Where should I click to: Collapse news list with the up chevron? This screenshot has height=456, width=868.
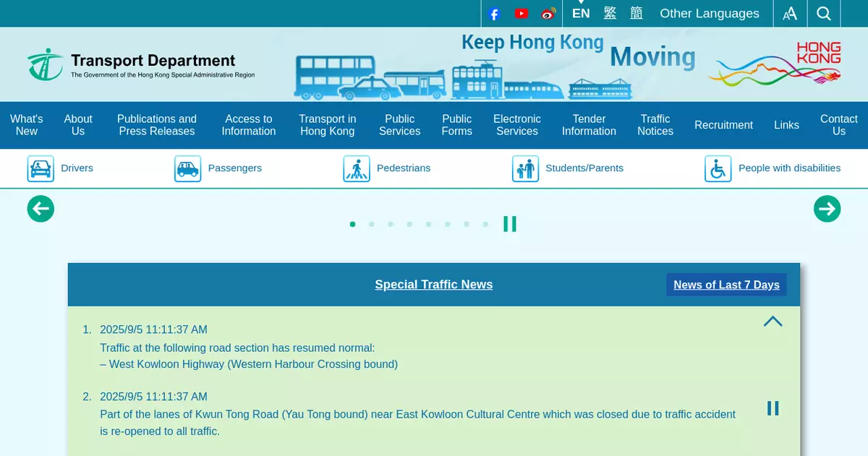(x=773, y=322)
